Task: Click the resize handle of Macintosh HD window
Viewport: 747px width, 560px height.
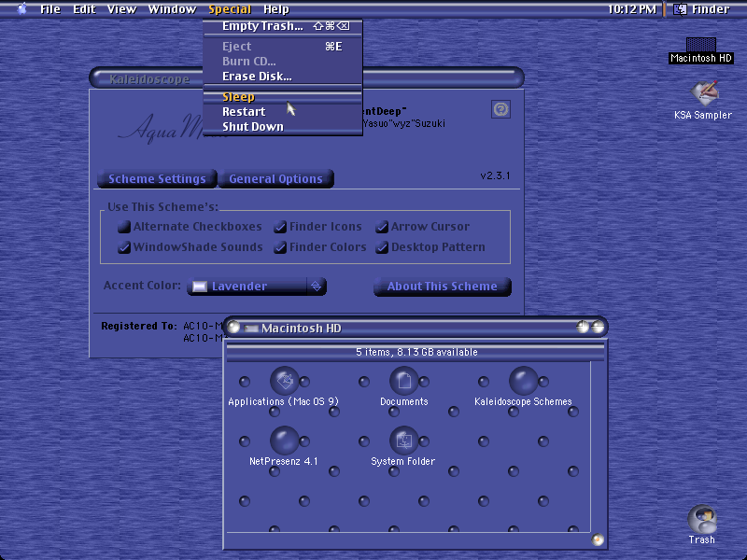Action: tap(598, 539)
